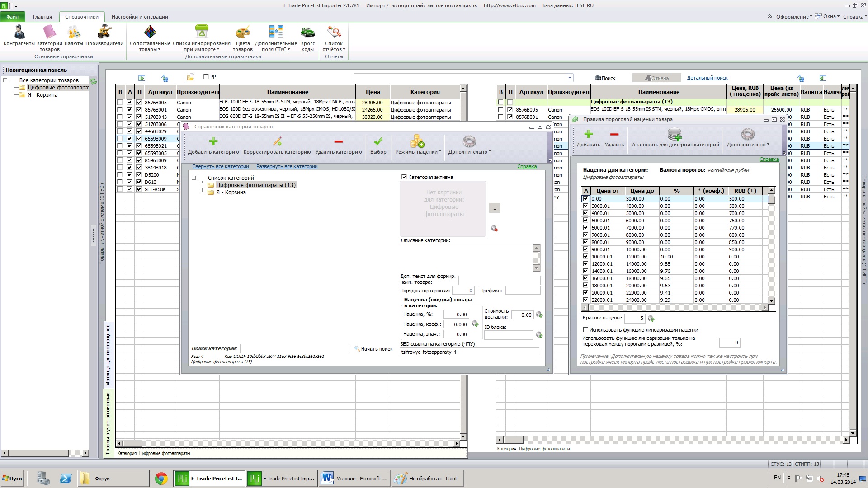Open the Не обработан - Paint taskbar item
This screenshot has width=868, height=488.
pyautogui.click(x=428, y=479)
